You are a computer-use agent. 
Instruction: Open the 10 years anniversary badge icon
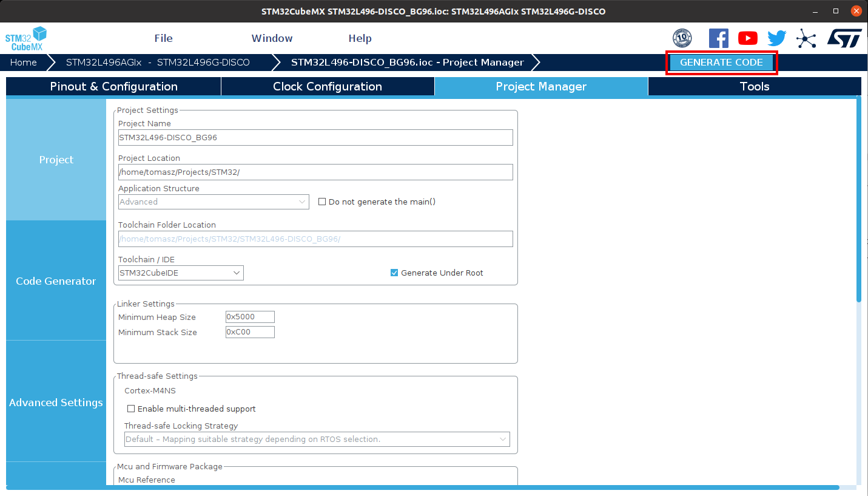point(682,38)
